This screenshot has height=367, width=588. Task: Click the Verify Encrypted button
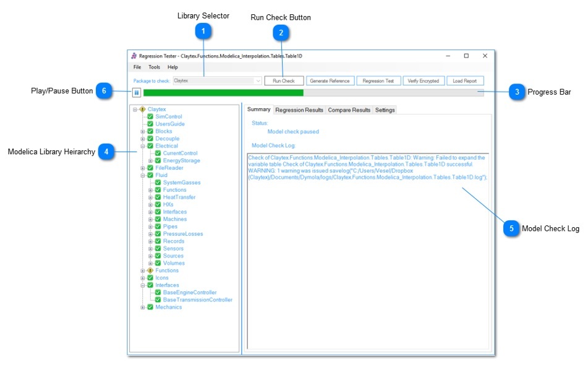click(x=423, y=80)
